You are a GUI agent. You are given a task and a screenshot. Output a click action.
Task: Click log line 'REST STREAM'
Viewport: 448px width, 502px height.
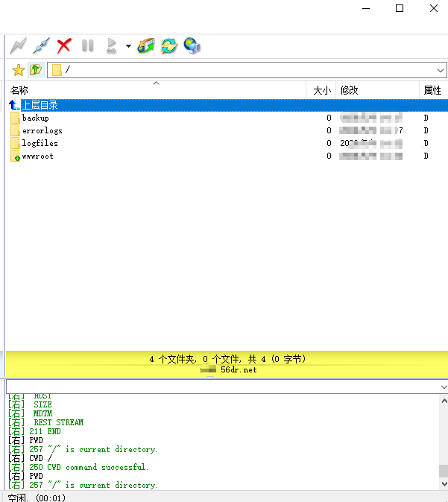(x=59, y=422)
